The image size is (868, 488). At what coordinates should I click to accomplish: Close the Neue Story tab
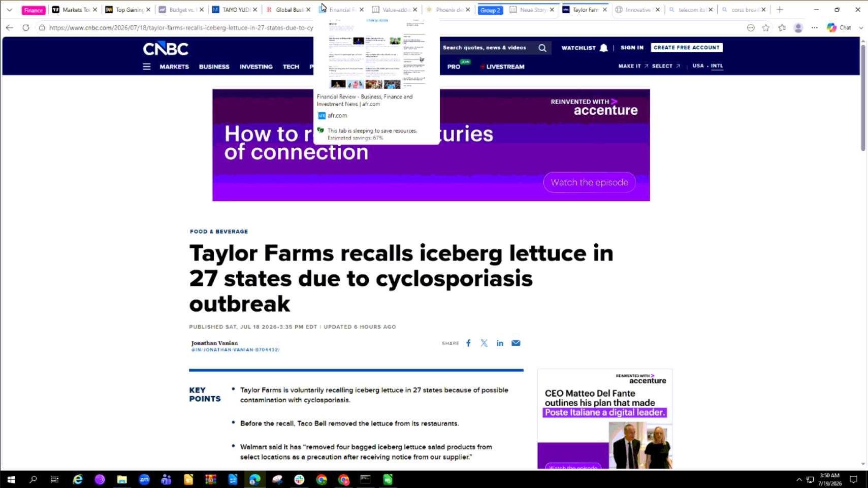[552, 10]
